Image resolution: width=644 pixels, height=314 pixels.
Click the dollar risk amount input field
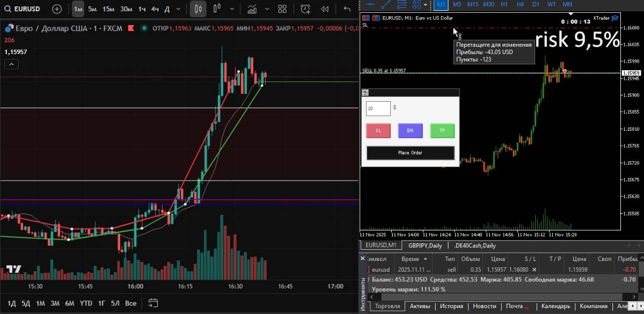tap(378, 109)
